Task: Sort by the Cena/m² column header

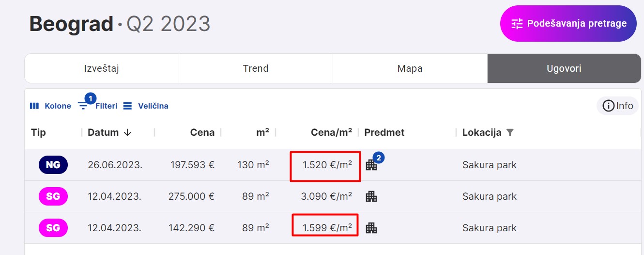Action: 331,132
